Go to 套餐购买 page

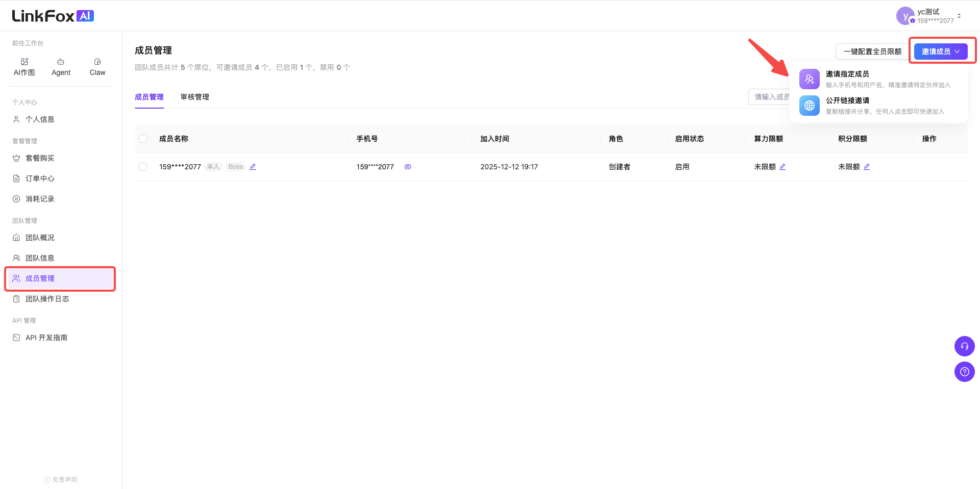[x=60, y=158]
